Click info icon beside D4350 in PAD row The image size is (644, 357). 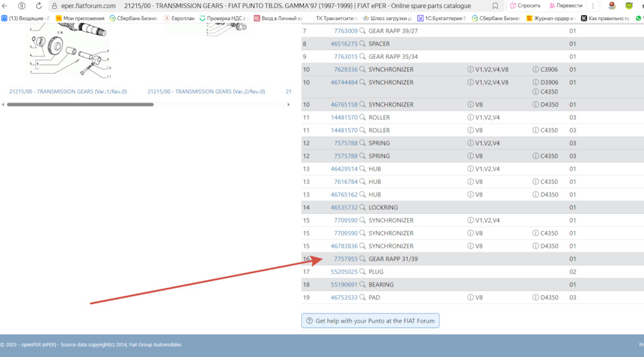[x=535, y=297]
